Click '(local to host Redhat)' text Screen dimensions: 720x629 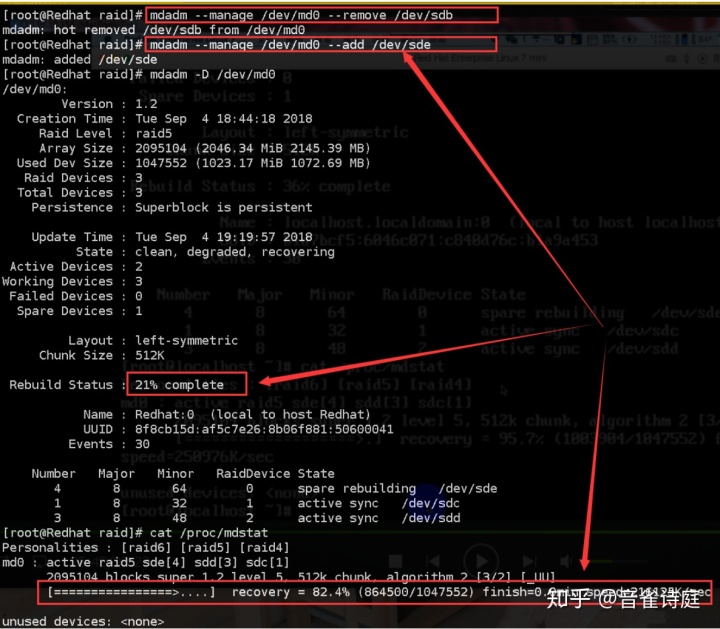[290, 414]
